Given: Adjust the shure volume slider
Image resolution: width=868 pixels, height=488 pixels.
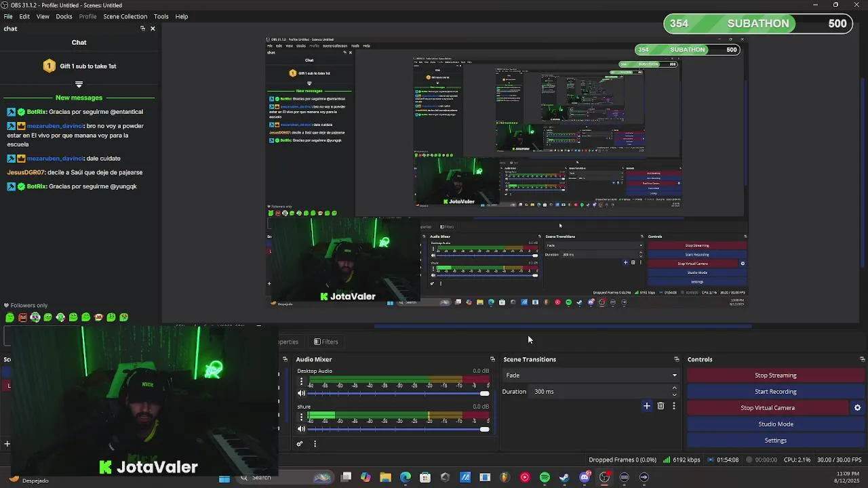Looking at the screenshot, I should pyautogui.click(x=399, y=428).
